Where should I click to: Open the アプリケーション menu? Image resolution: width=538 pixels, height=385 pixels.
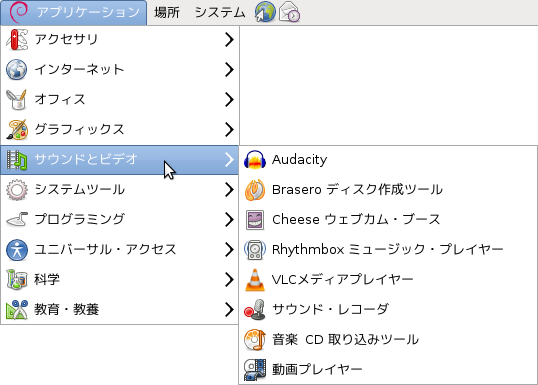[x=73, y=12]
